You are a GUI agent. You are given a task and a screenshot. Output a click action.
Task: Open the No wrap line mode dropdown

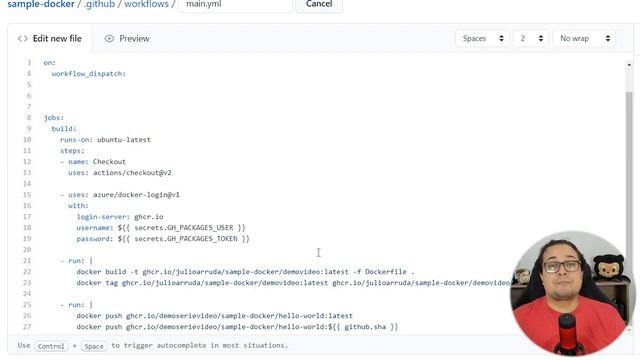click(x=584, y=38)
